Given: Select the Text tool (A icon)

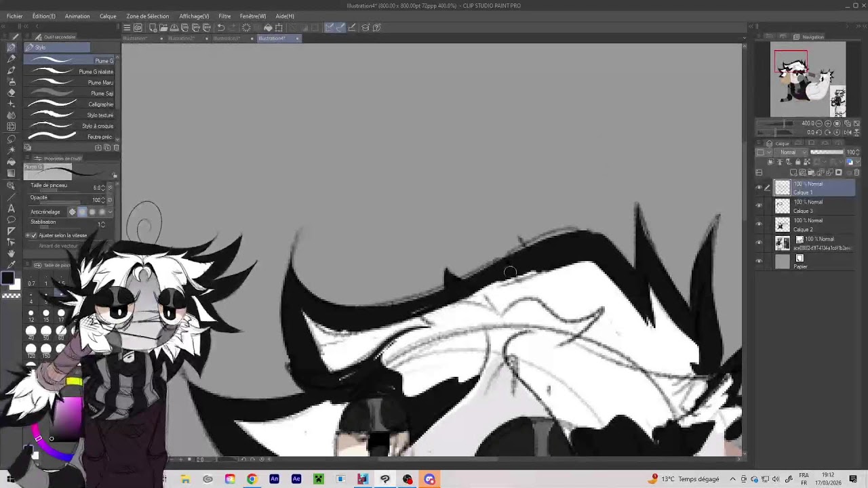Looking at the screenshot, I should [12, 209].
